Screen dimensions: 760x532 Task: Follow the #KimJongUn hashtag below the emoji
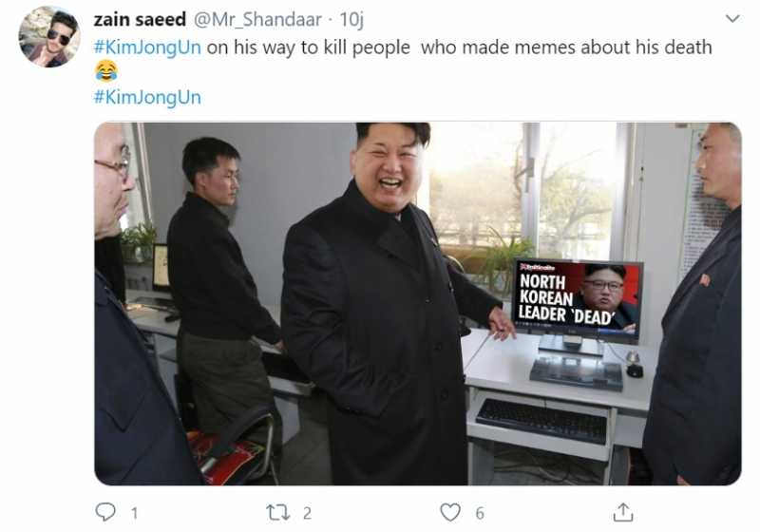click(147, 98)
